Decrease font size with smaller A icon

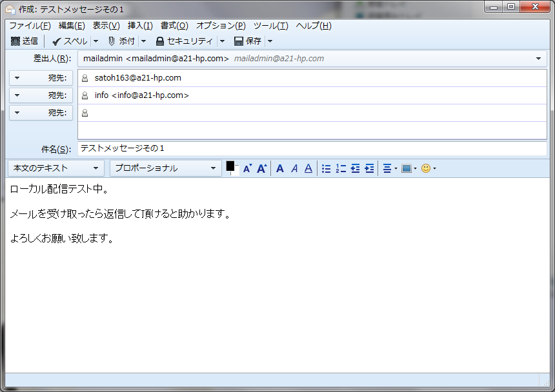[247, 169]
